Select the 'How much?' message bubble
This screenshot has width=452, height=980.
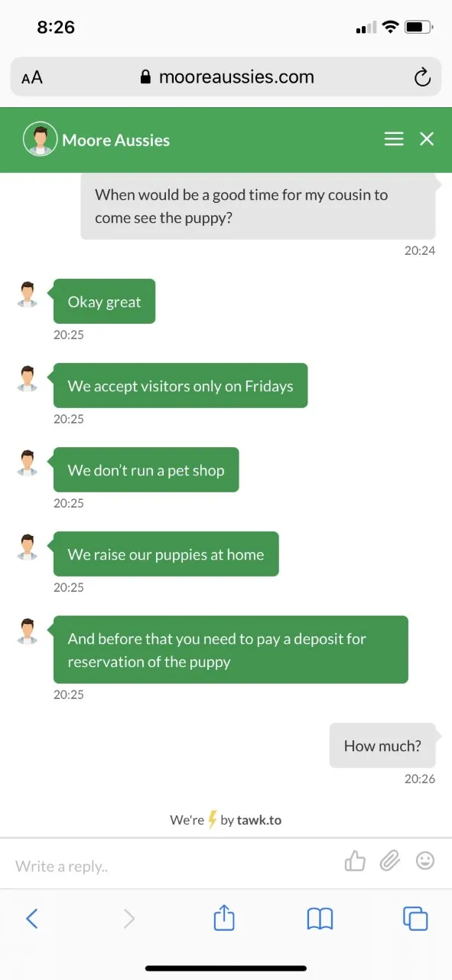pyautogui.click(x=382, y=746)
